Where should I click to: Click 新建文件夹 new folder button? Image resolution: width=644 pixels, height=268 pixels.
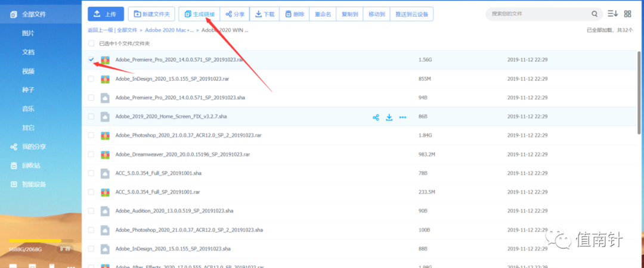click(151, 14)
